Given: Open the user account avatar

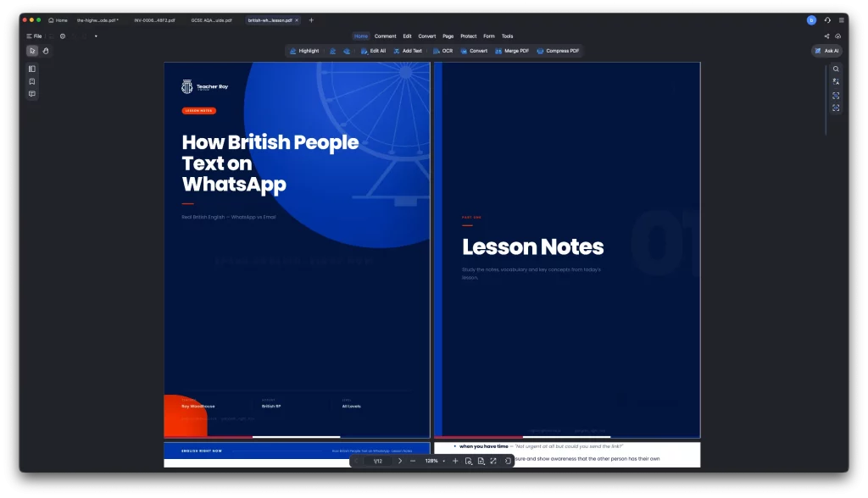Looking at the screenshot, I should (811, 20).
